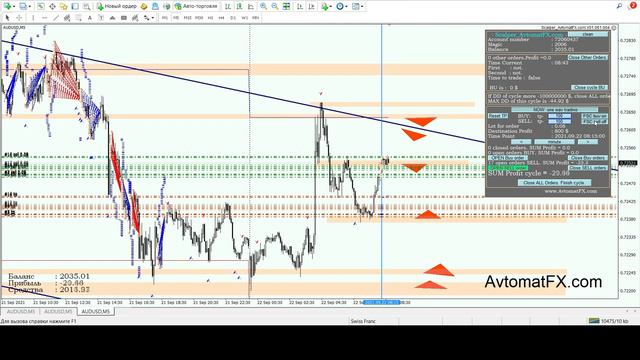Viewport: 640px width, 360px height.
Task: Select the Fibonacci Retracement tool
Action: 78,18
